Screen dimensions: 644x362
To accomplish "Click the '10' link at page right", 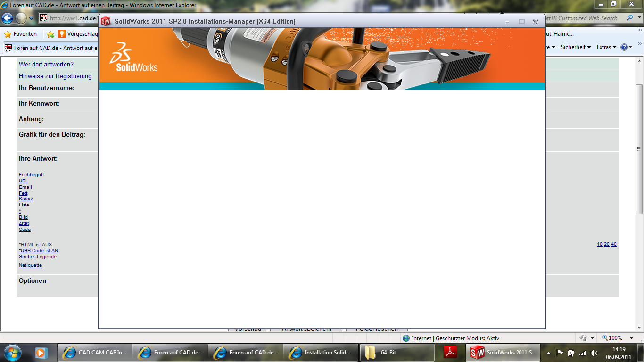I will [x=599, y=244].
